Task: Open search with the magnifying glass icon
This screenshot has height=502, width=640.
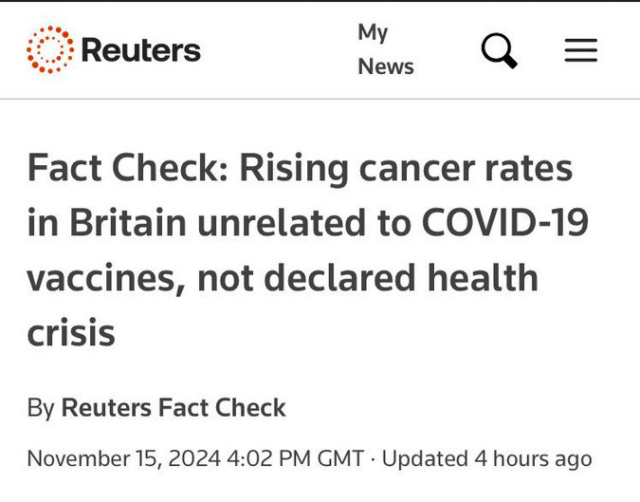Action: 499,51
